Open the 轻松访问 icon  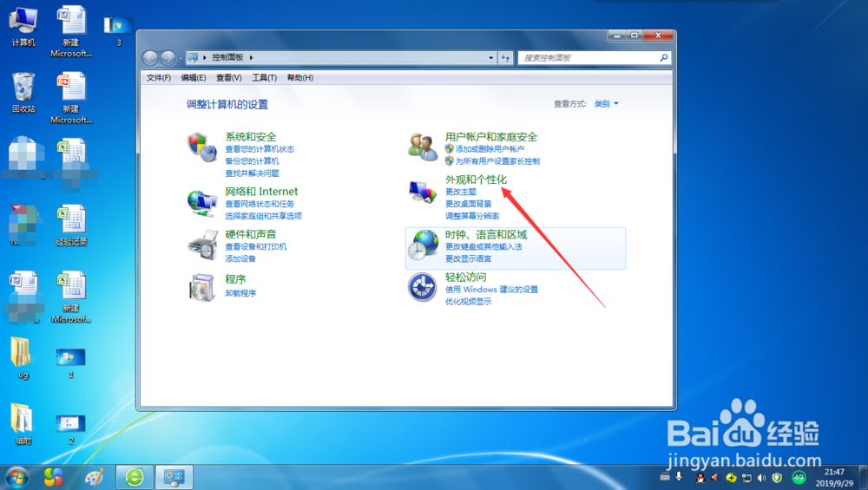[x=423, y=288]
